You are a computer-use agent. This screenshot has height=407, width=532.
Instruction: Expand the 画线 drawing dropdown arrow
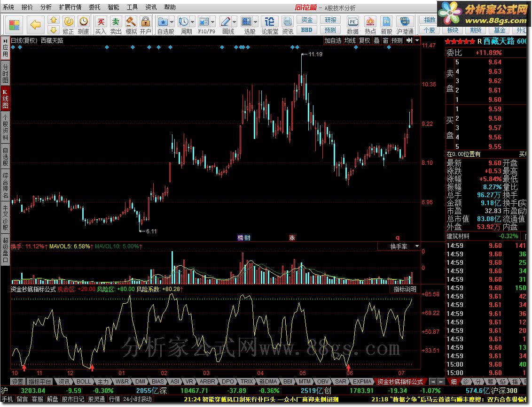click(x=235, y=22)
